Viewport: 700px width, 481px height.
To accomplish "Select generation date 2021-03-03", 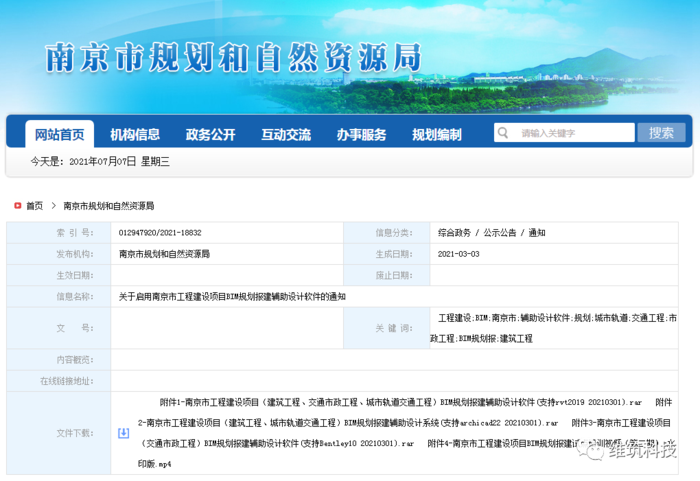I will click(x=458, y=254).
